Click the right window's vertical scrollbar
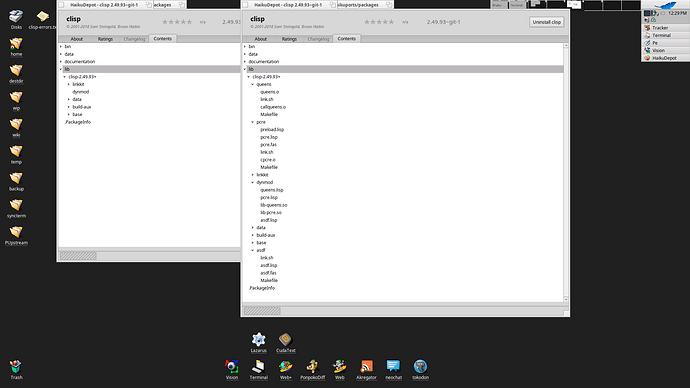Screen dimensions: 690x388 click(x=566, y=172)
